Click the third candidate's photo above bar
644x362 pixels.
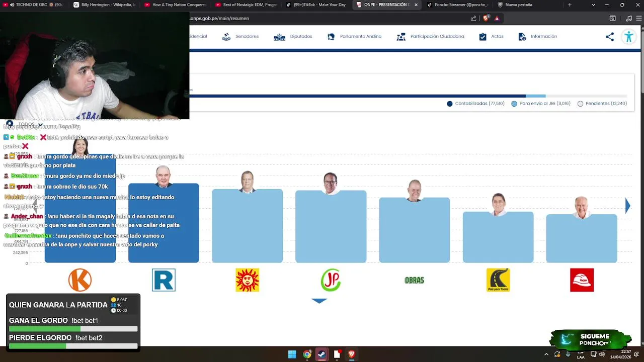[x=247, y=182]
